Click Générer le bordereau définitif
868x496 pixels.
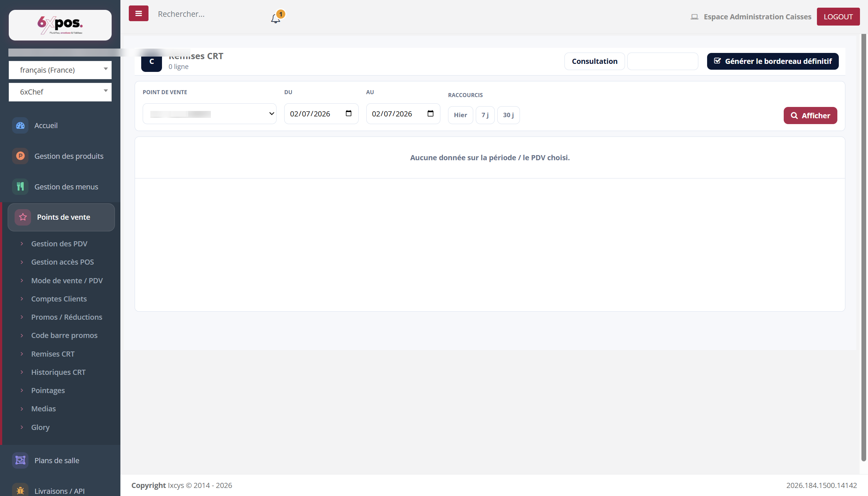click(x=773, y=61)
